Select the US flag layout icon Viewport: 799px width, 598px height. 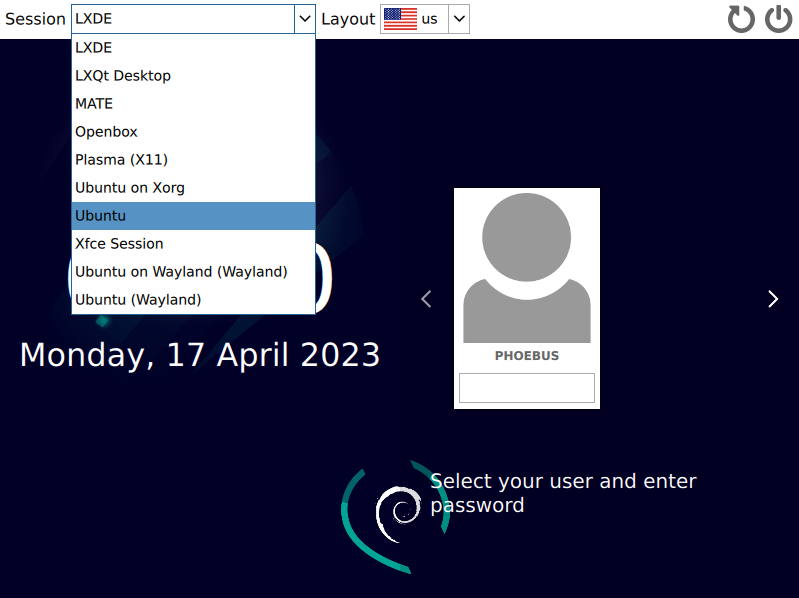point(400,19)
